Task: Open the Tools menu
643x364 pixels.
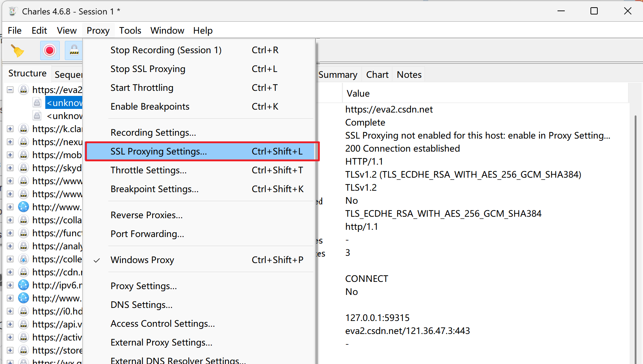Action: 130,30
